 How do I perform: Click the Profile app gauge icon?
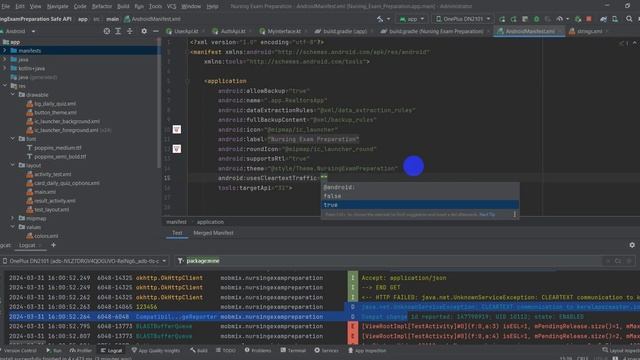560,19
